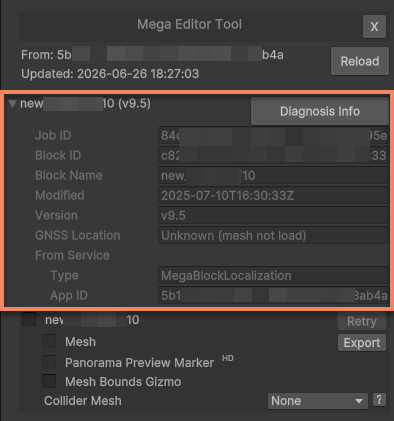Click the GNSS Location field

click(x=274, y=235)
